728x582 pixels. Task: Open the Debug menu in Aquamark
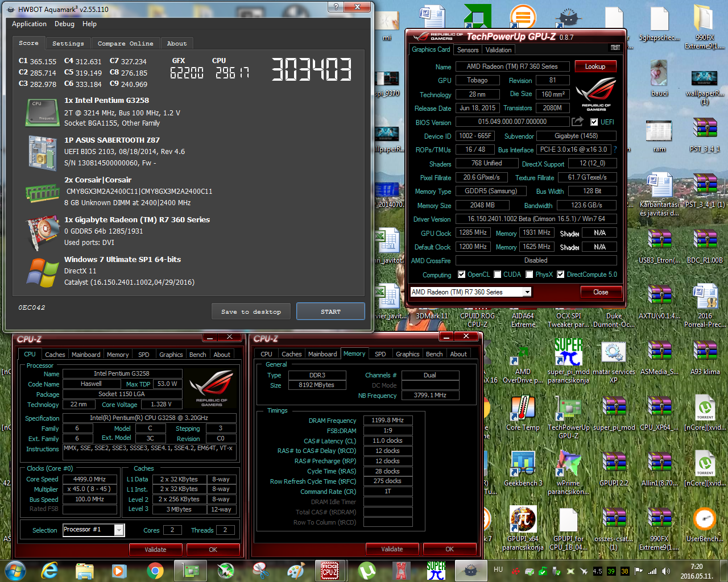pos(64,24)
